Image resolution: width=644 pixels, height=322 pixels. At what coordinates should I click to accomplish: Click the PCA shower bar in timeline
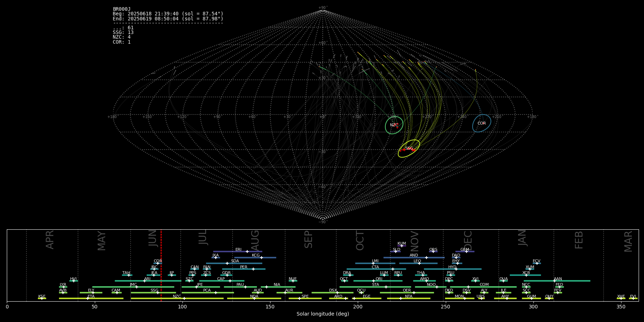(x=208, y=293)
